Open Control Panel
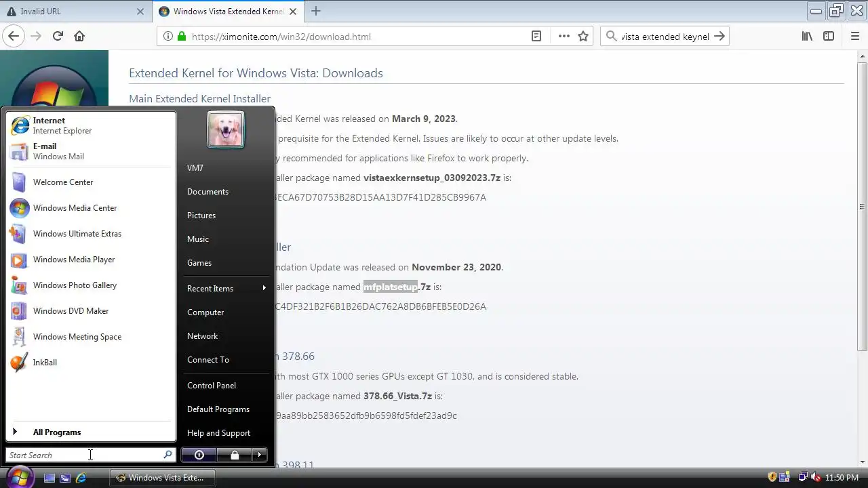Image resolution: width=868 pixels, height=488 pixels. (x=226, y=386)
